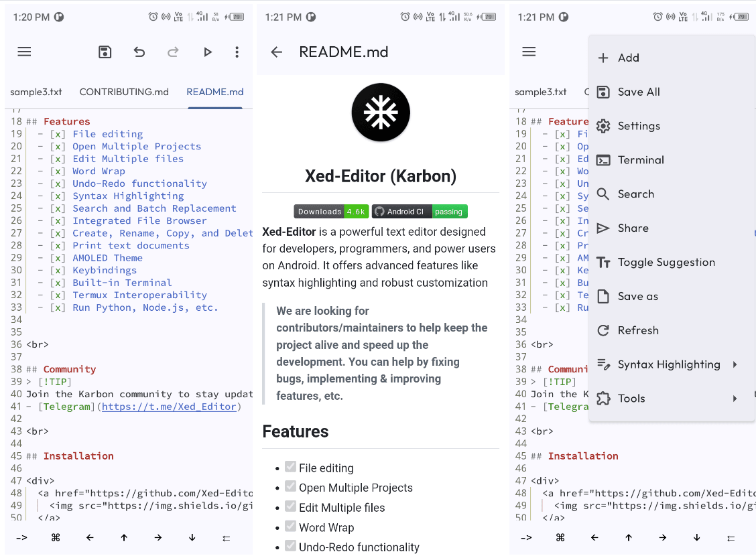
Task: Click the alarm icon in left status bar
Action: (x=153, y=17)
